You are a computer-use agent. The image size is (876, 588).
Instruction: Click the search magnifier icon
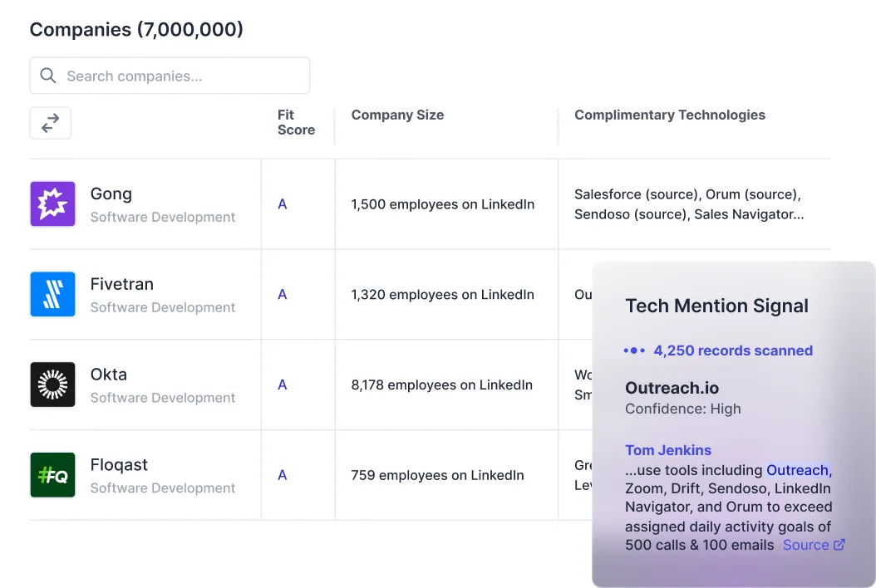(x=48, y=76)
